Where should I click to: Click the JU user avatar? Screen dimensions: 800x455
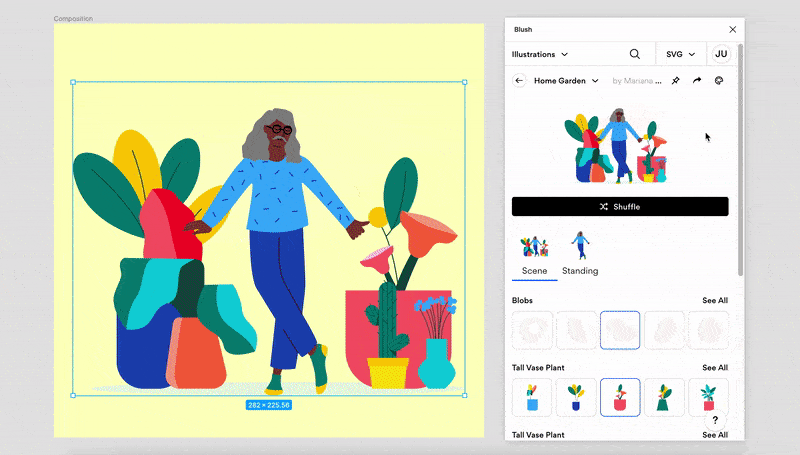click(x=721, y=54)
